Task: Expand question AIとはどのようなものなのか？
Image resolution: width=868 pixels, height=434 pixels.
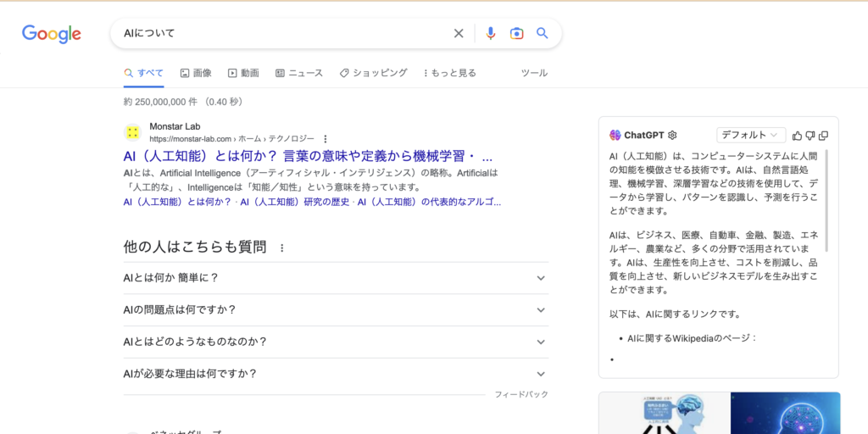Action: [x=336, y=342]
